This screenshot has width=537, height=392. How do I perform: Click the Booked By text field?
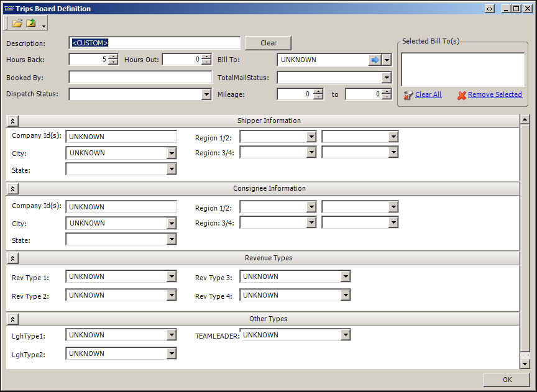[x=140, y=78]
